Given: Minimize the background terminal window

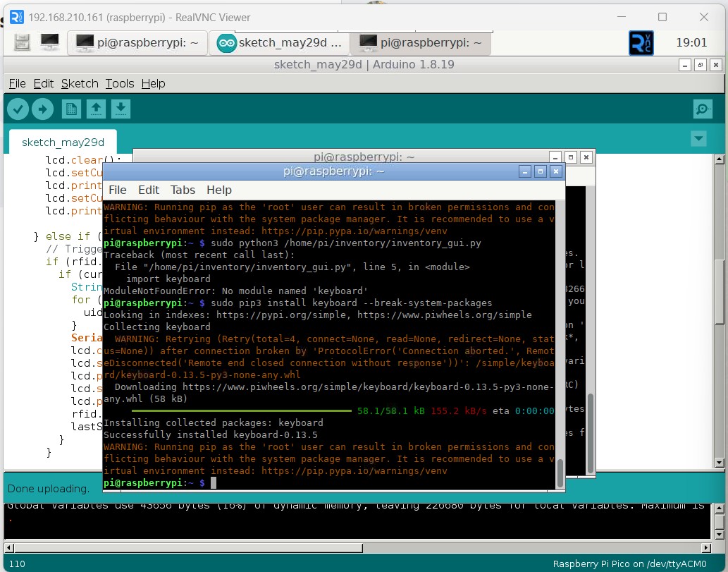Looking at the screenshot, I should (x=555, y=157).
